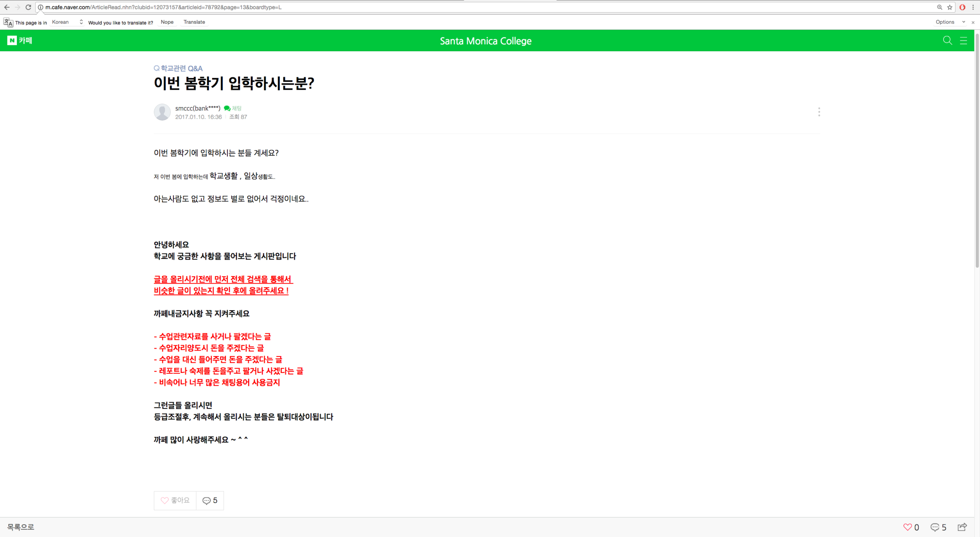
Task: Open the 학교관련 Q&A board link
Action: (178, 69)
